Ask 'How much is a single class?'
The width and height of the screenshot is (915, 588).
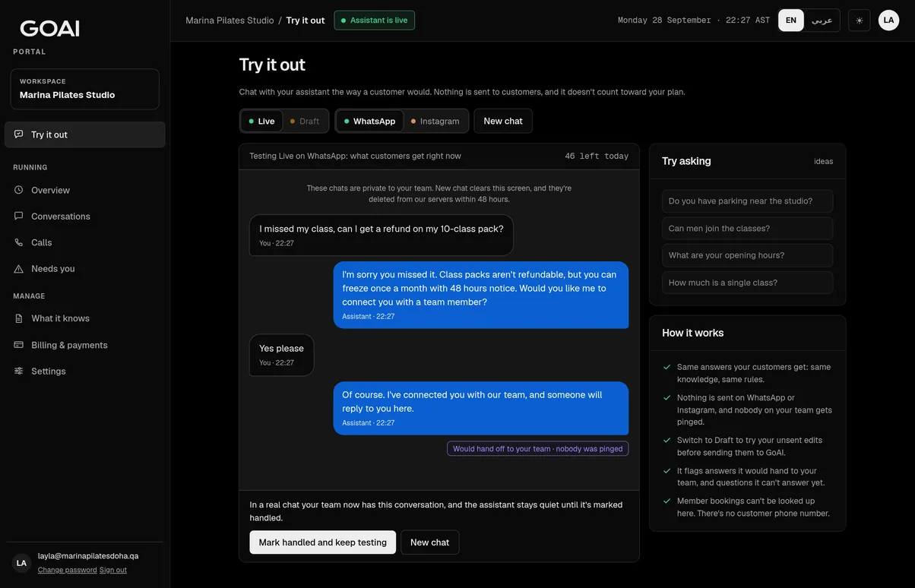(747, 283)
